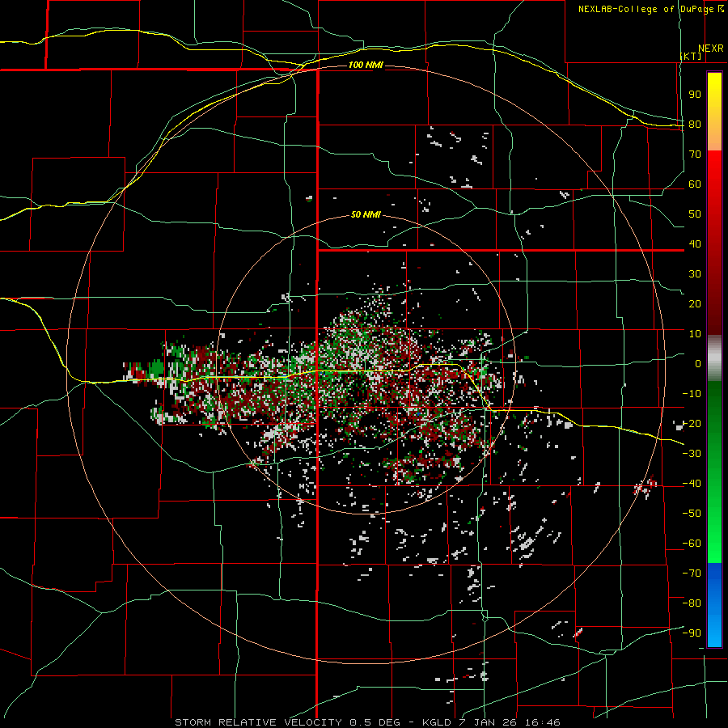The height and width of the screenshot is (728, 728).
Task: Click the -40 value on the velocity scale
Action: 692,484
